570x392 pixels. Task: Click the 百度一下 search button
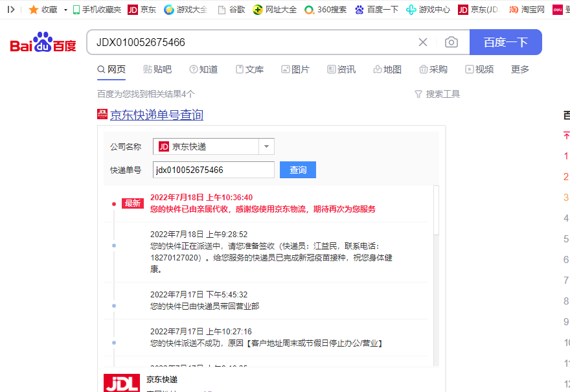(506, 42)
